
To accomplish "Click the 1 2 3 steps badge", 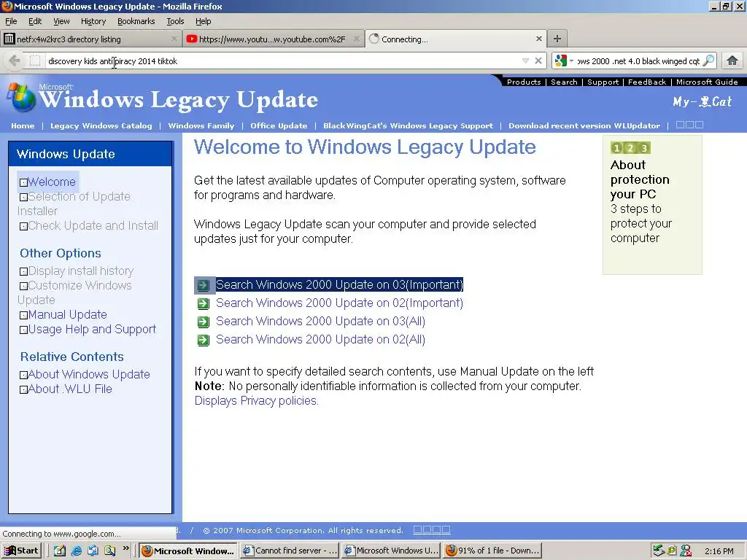I will coord(630,147).
